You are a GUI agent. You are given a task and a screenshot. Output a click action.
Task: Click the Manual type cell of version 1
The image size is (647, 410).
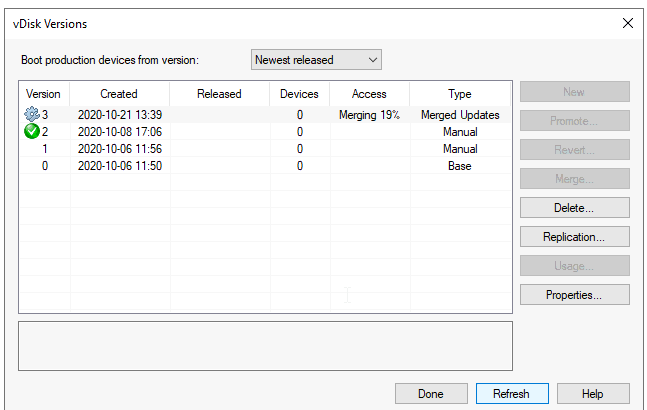coord(460,148)
